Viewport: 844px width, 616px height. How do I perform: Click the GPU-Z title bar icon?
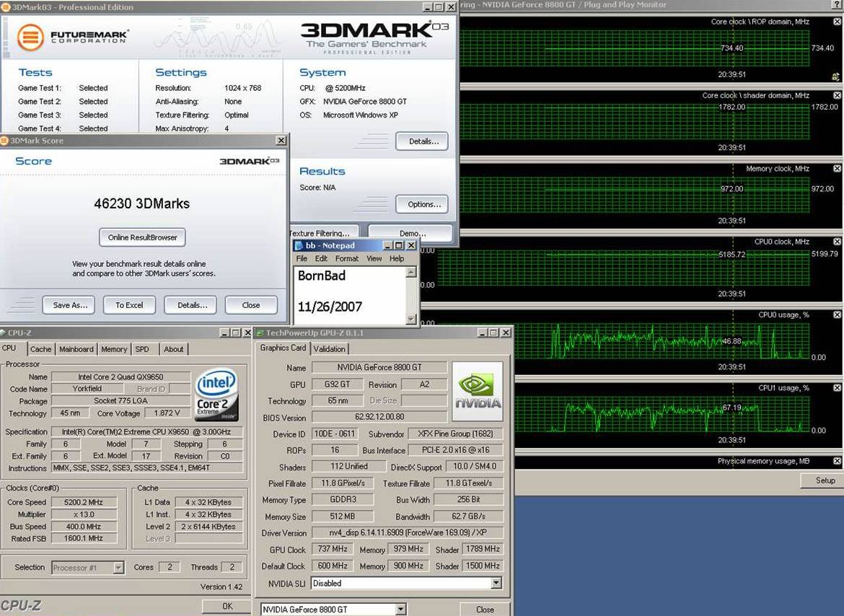(x=260, y=333)
